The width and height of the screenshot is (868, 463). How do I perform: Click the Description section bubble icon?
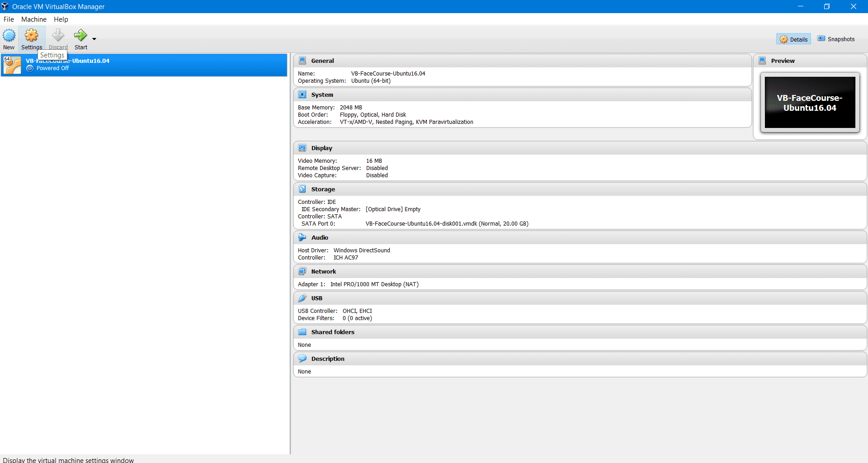pos(302,359)
